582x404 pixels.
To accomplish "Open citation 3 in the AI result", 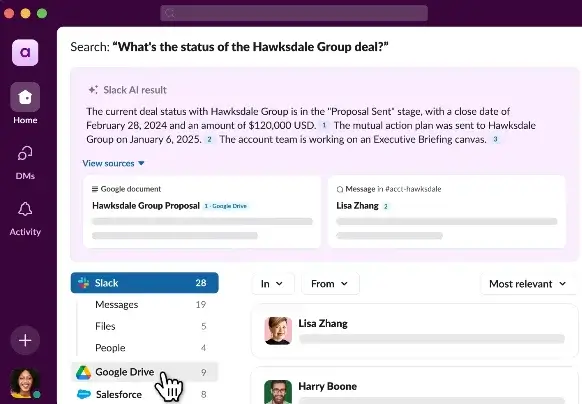I will [495, 140].
